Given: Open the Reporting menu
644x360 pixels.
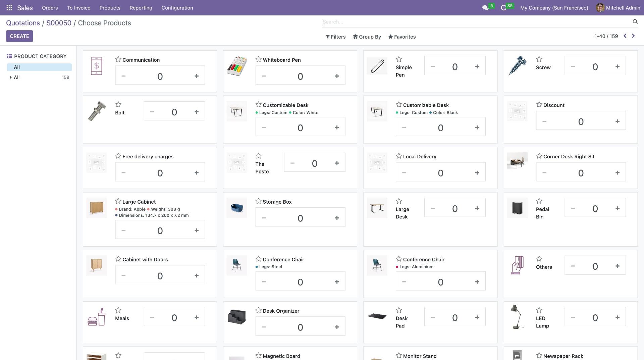Looking at the screenshot, I should coord(141,8).
